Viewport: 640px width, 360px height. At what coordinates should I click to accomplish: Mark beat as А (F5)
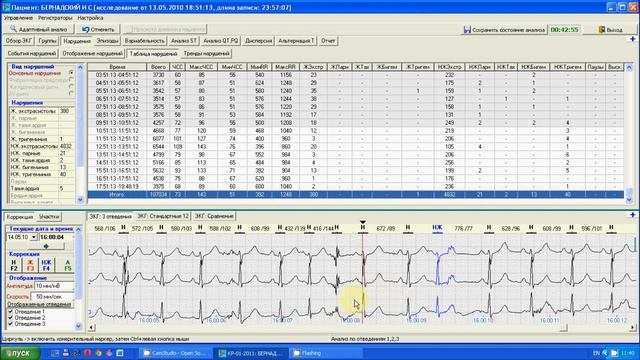(x=68, y=265)
